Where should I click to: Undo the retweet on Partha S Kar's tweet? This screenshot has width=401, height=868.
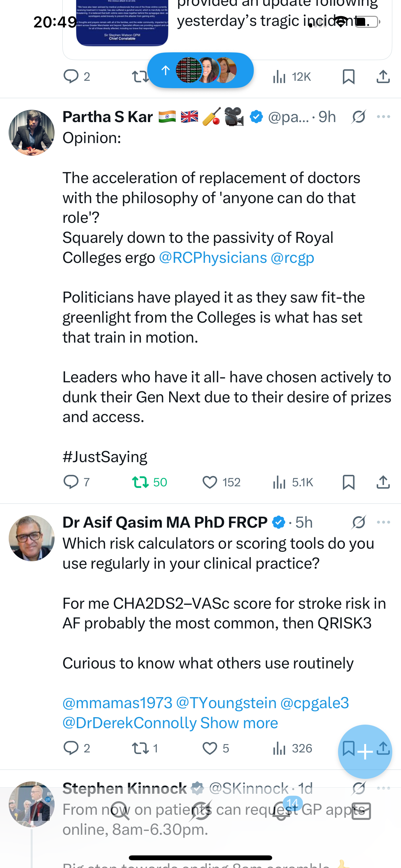[x=140, y=482]
